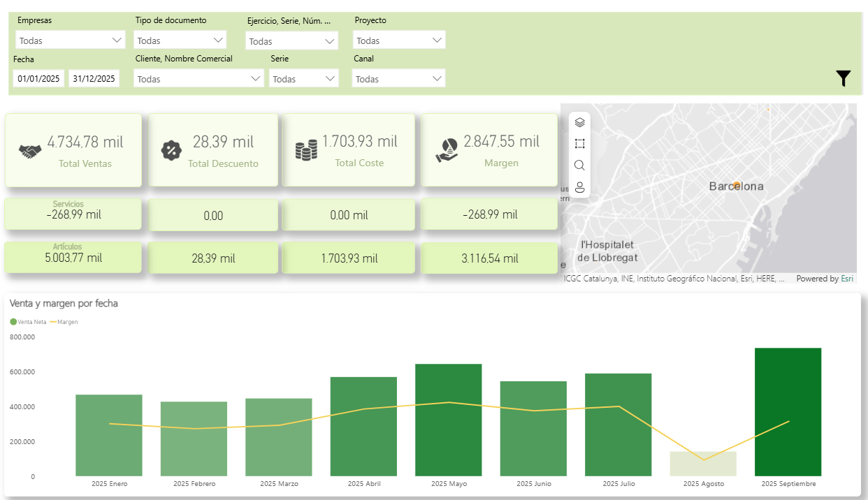Open the map search tool
Screen dimensions: 868x500
[x=579, y=166]
